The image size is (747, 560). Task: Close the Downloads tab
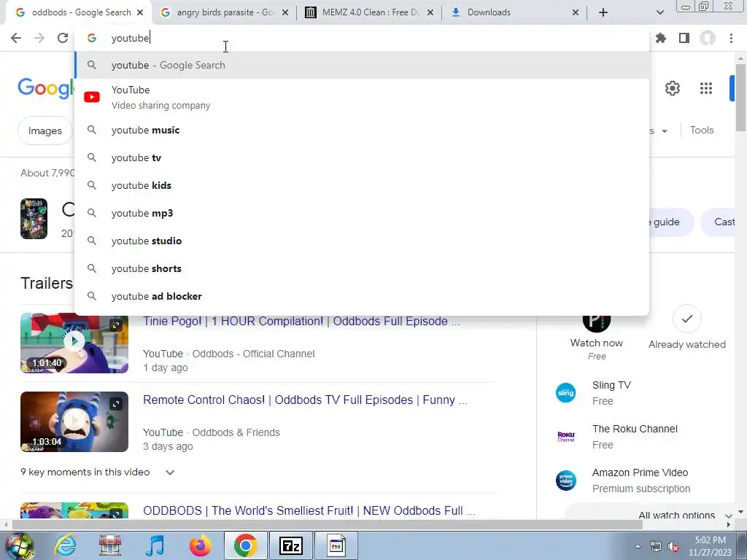click(x=576, y=12)
